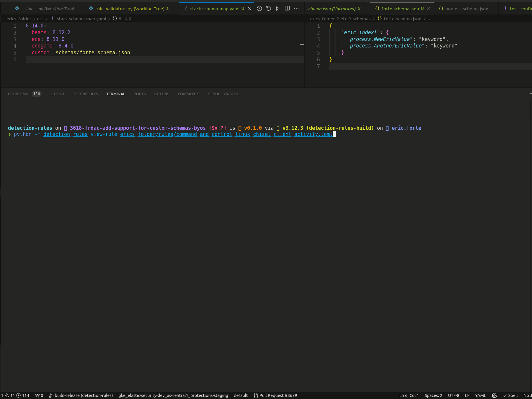Viewport: 532px width, 399px height.
Task: Click the default namespace status item
Action: point(241,395)
